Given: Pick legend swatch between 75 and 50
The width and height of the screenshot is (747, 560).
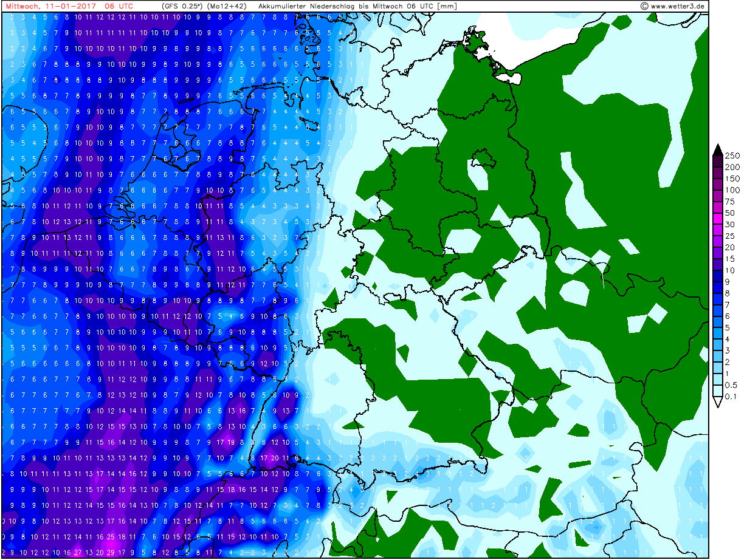Looking at the screenshot, I should 717,207.
